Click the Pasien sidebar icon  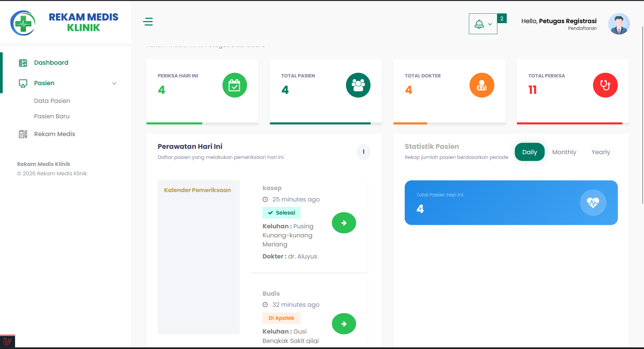point(23,83)
